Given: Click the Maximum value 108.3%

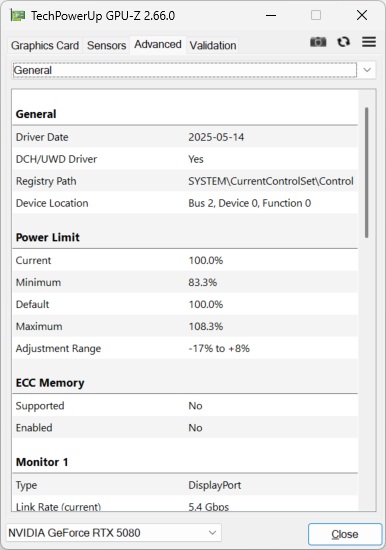Looking at the screenshot, I should [x=206, y=327].
